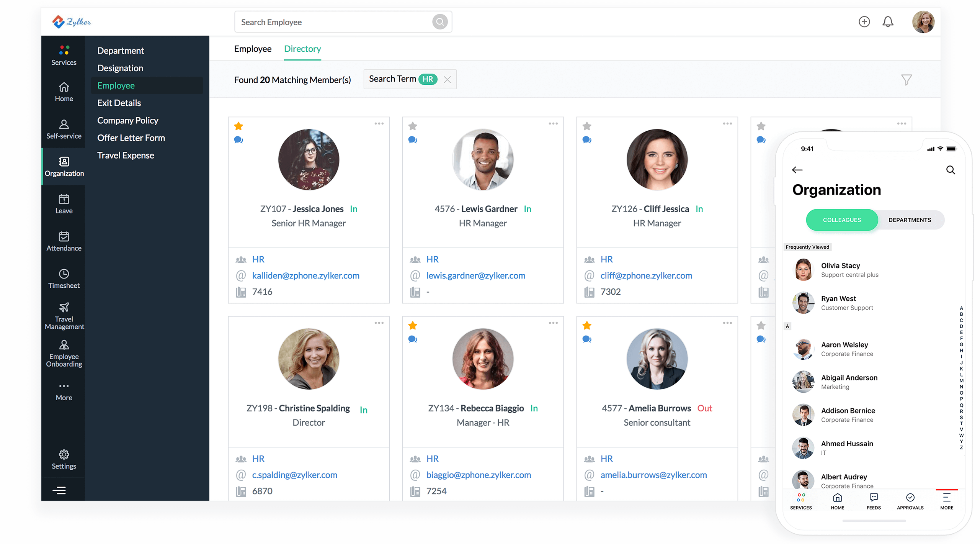Switch to the Employee tab
The image size is (980, 544).
(253, 48)
